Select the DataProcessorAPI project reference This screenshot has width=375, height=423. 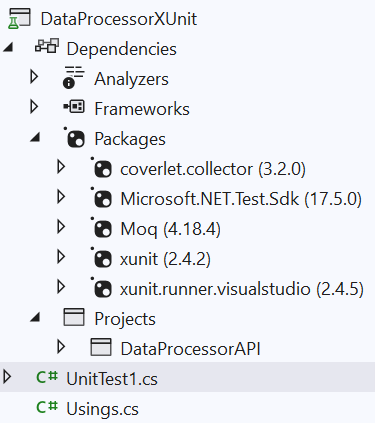pos(190,349)
